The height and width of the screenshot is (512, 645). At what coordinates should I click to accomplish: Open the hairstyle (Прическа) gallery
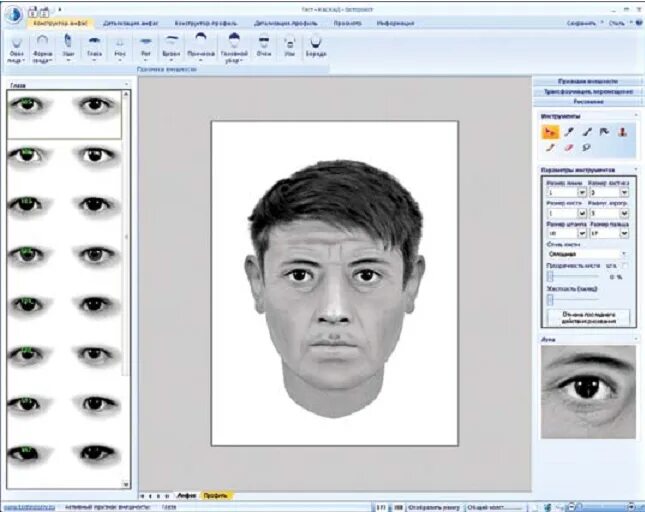coord(201,48)
